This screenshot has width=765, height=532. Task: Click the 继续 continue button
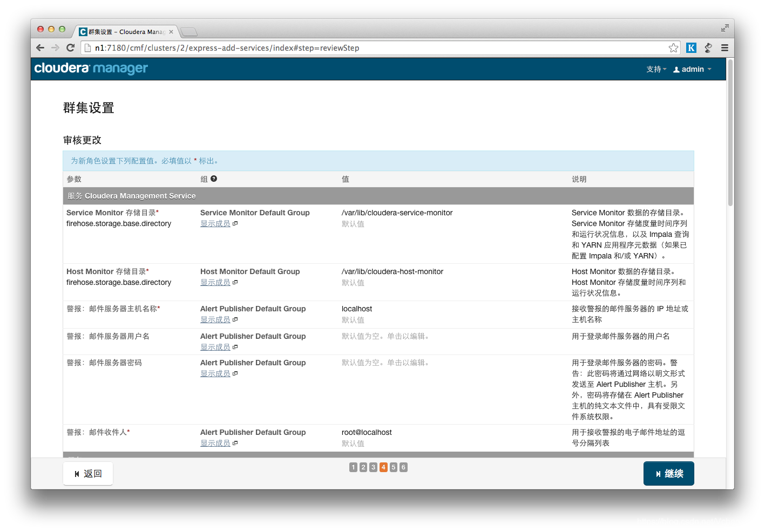coord(668,474)
